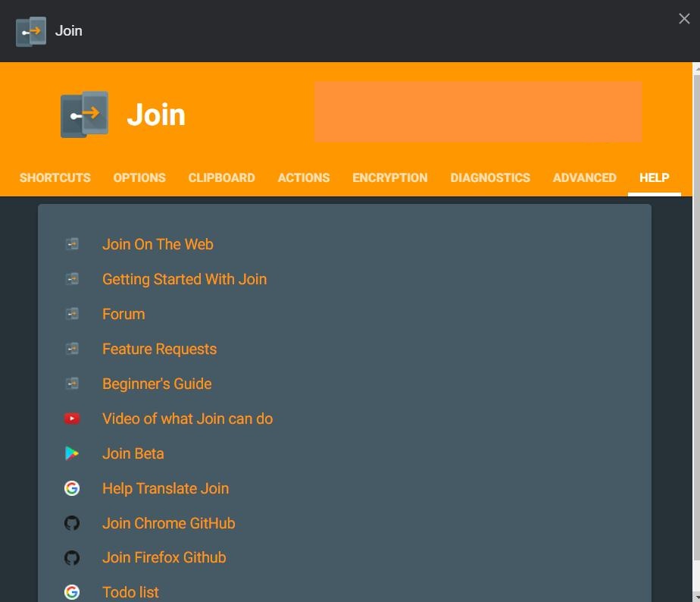Screen dimensions: 700x602
Task: Click the GitHub icon next to Join Chrome GitHub
Action: pos(72,523)
